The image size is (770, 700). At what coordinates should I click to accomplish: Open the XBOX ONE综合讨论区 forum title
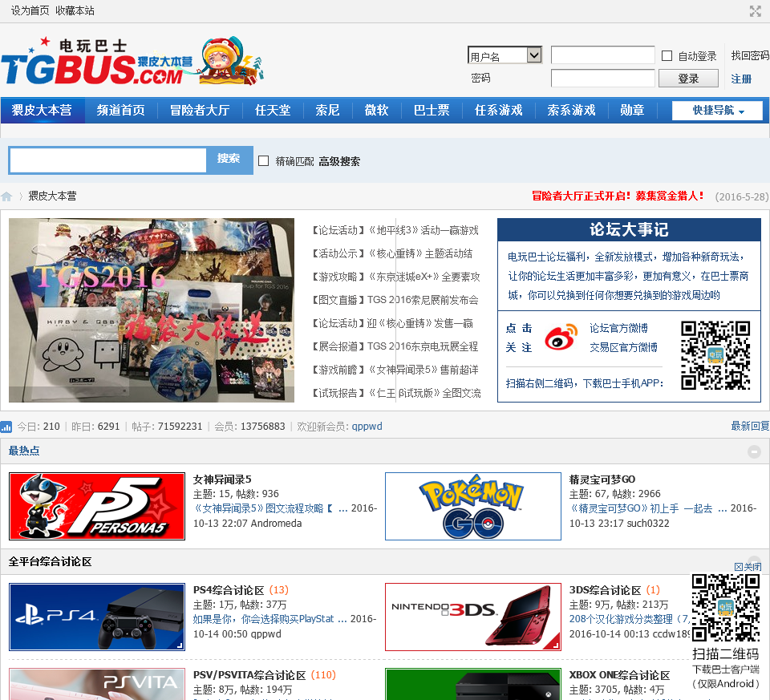(x=619, y=675)
